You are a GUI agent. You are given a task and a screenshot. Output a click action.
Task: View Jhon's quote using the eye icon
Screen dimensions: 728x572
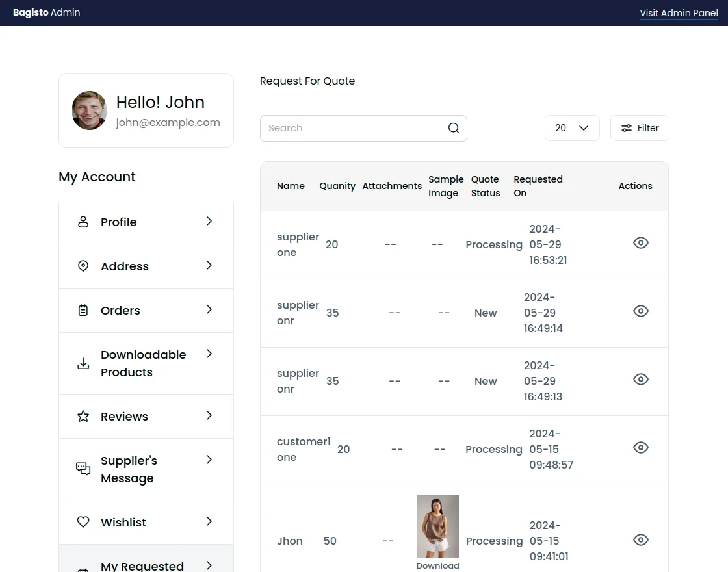[x=640, y=539]
